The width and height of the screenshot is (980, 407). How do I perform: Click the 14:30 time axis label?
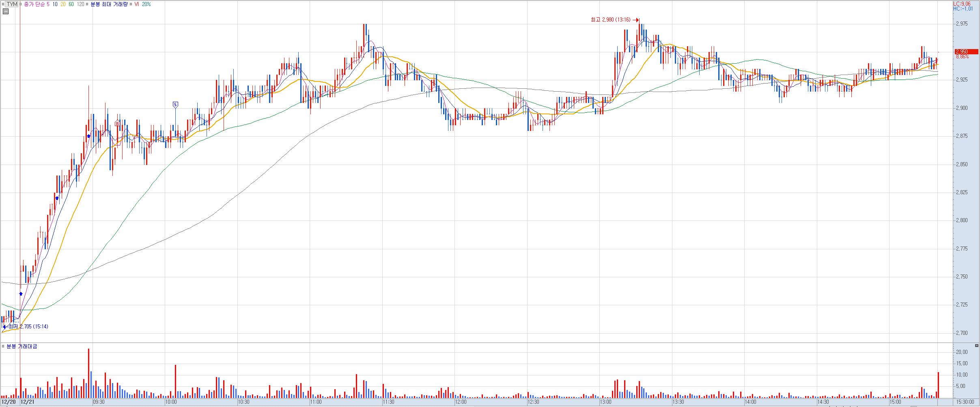[823, 402]
